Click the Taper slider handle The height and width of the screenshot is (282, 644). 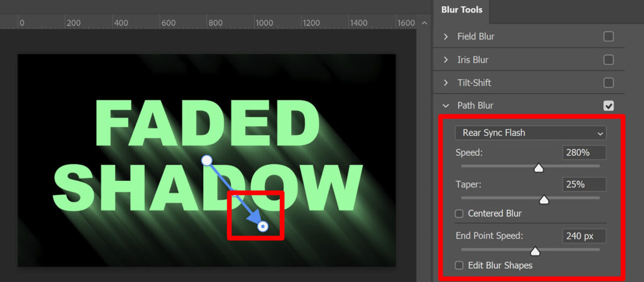click(544, 200)
